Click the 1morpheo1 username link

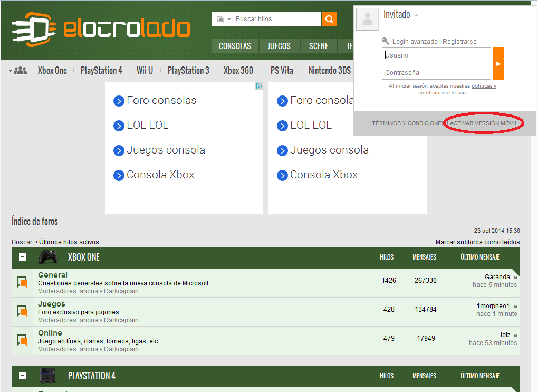pyautogui.click(x=493, y=306)
